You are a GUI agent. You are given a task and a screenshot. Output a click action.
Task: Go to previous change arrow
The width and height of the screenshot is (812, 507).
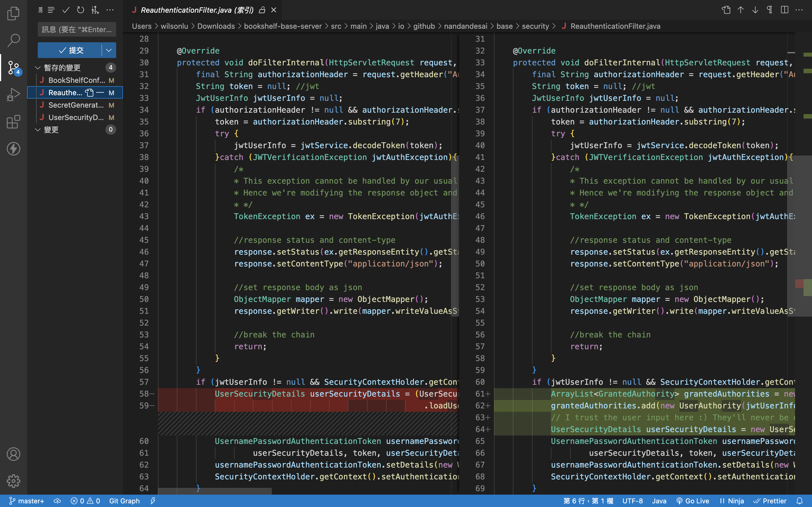pyautogui.click(x=741, y=10)
